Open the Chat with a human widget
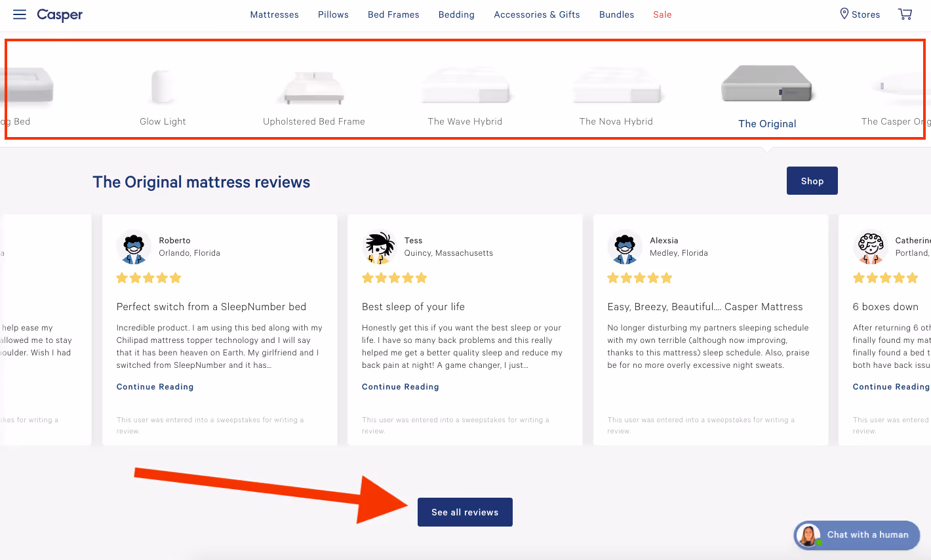This screenshot has height=560, width=931. [857, 535]
